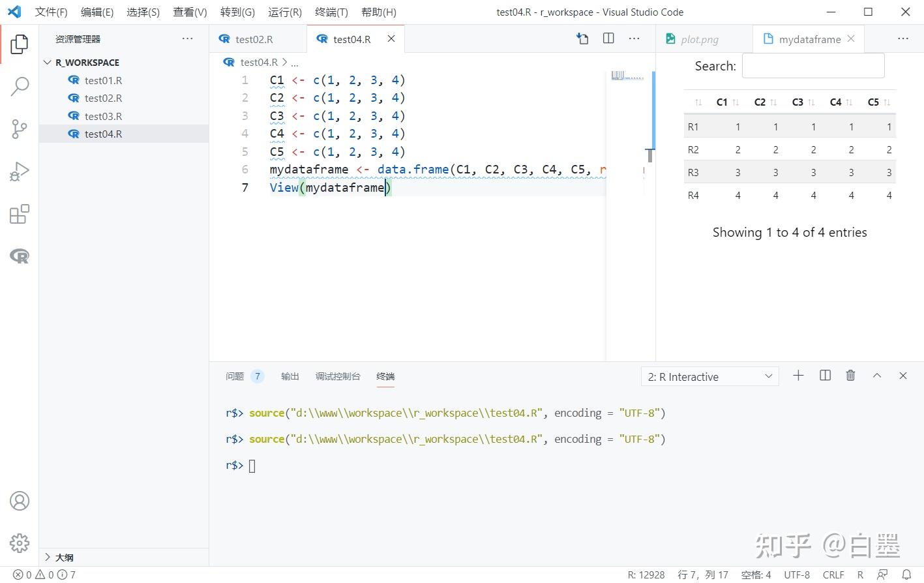924x583 pixels.
Task: Open the 运行(R) menu
Action: pyautogui.click(x=284, y=12)
